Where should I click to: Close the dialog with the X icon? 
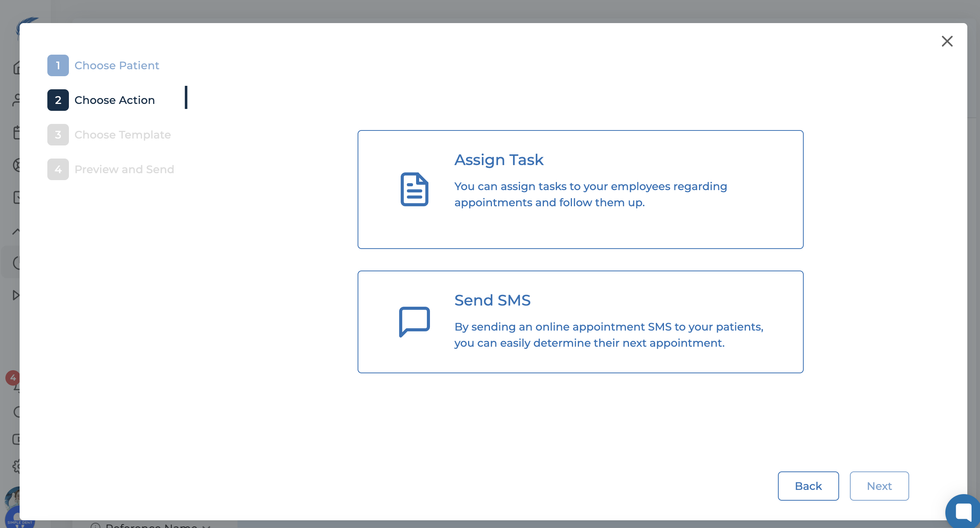[x=947, y=41]
